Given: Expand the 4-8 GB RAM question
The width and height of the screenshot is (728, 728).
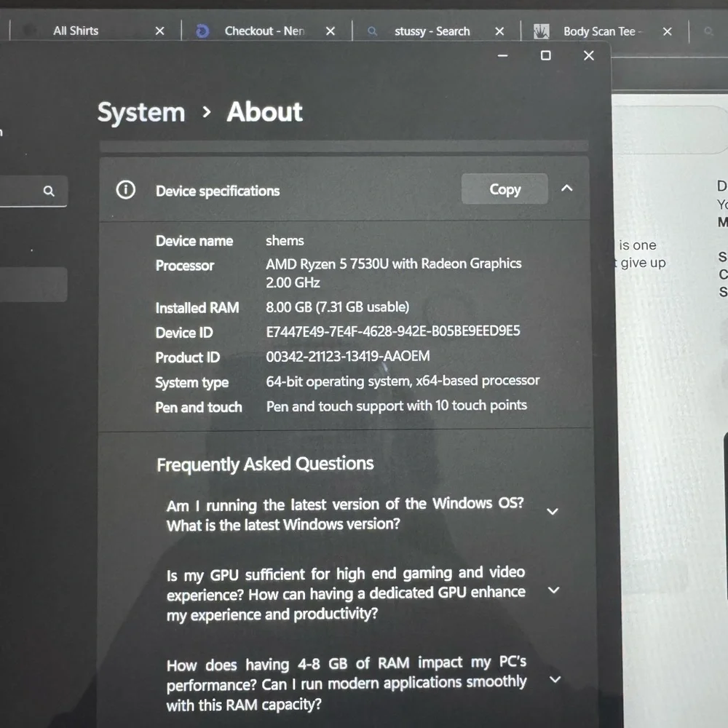Looking at the screenshot, I should [555, 679].
